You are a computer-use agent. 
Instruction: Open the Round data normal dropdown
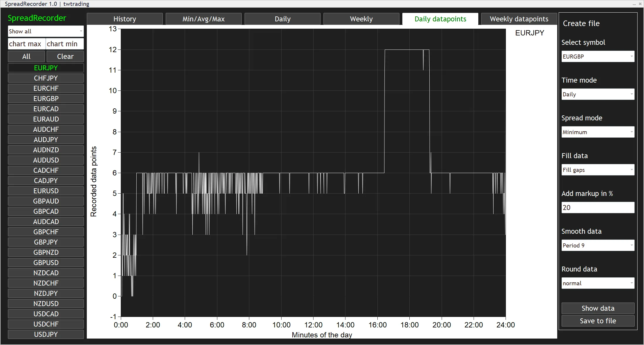pos(598,283)
